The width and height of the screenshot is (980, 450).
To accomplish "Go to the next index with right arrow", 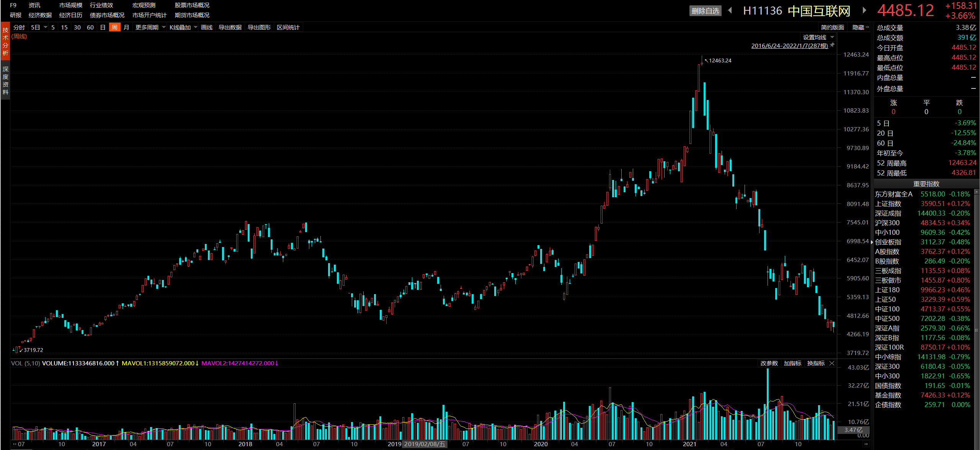I will click(864, 10).
